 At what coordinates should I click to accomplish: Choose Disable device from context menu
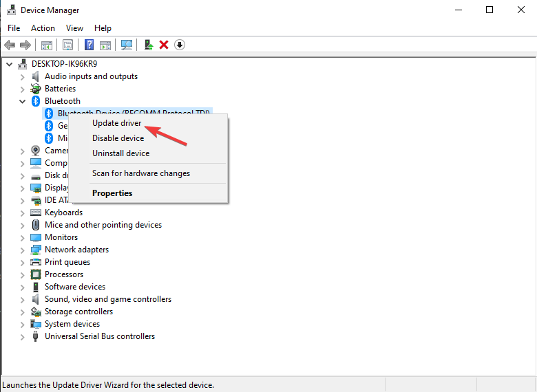[x=148, y=138]
